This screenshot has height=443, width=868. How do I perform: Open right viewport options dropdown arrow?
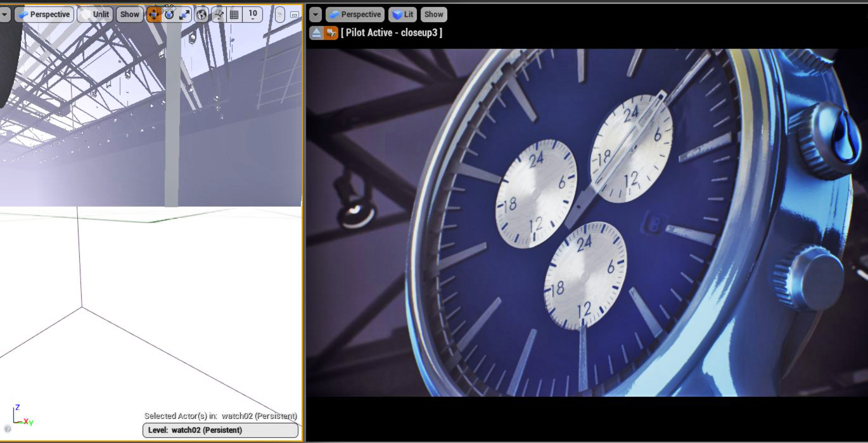point(315,15)
